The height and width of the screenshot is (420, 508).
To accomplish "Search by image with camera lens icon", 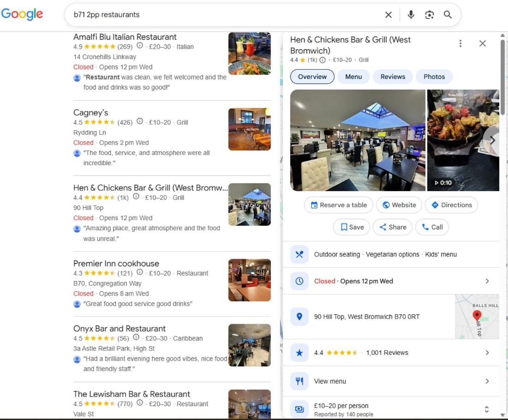I will pyautogui.click(x=429, y=15).
